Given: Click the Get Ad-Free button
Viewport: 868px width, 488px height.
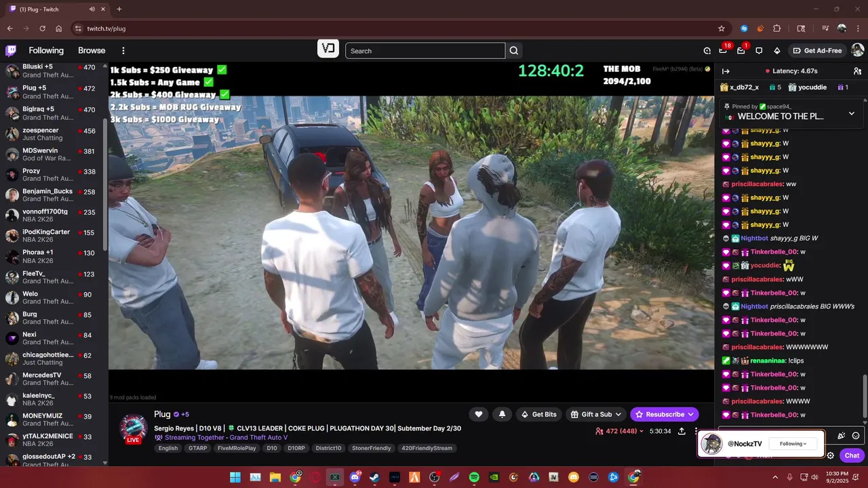Looking at the screenshot, I should pos(816,51).
